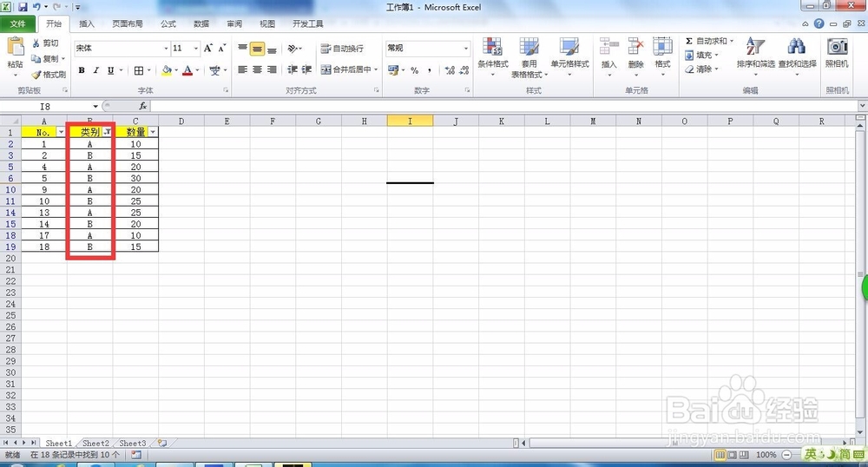Click AutoSum (自动求和)

coord(707,42)
